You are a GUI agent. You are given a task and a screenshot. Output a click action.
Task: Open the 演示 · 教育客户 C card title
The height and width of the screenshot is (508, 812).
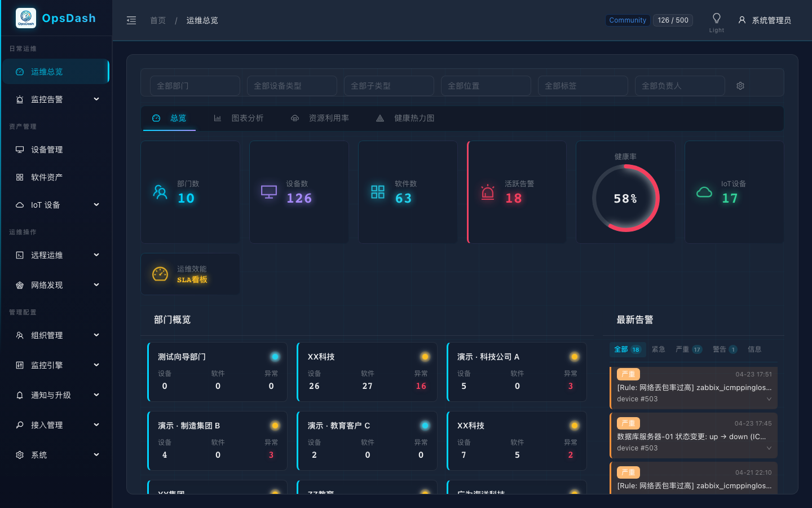coord(339,426)
